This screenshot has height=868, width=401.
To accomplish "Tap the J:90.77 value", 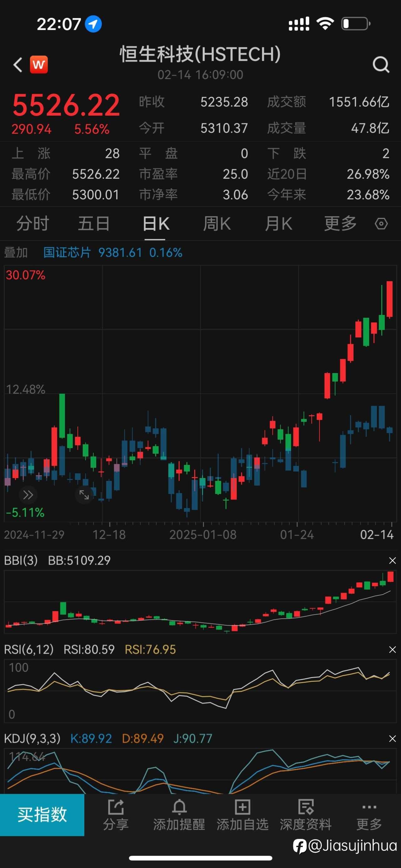I will (193, 739).
